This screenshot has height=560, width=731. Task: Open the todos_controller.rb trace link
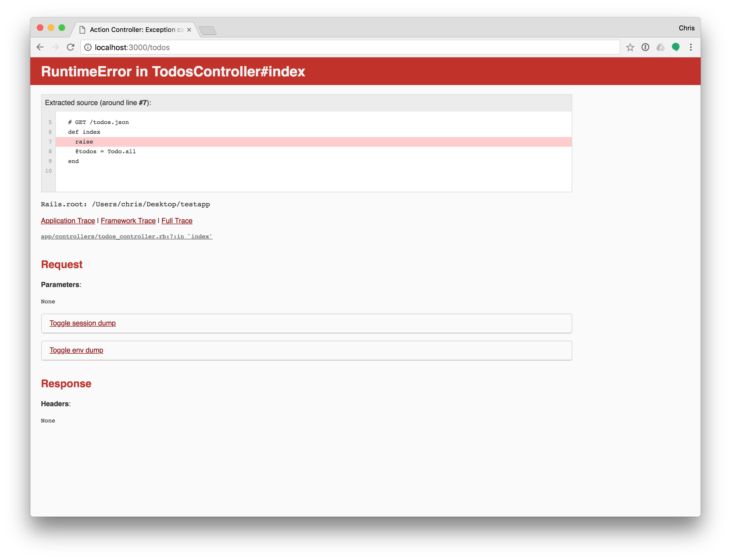tap(126, 236)
